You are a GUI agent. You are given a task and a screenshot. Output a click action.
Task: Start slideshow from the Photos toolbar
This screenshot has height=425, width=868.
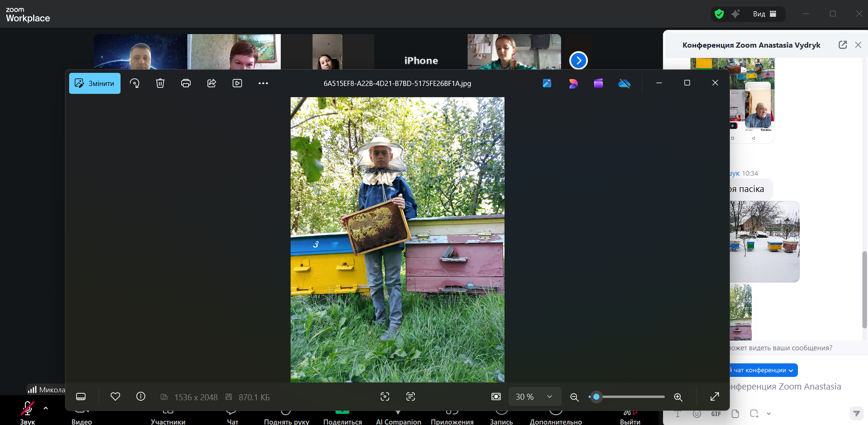pyautogui.click(x=237, y=83)
